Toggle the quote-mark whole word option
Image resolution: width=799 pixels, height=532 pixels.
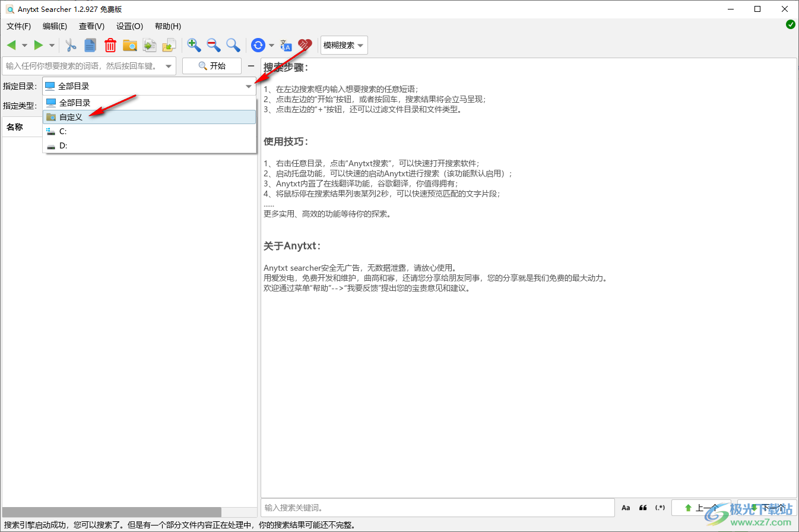coord(643,508)
